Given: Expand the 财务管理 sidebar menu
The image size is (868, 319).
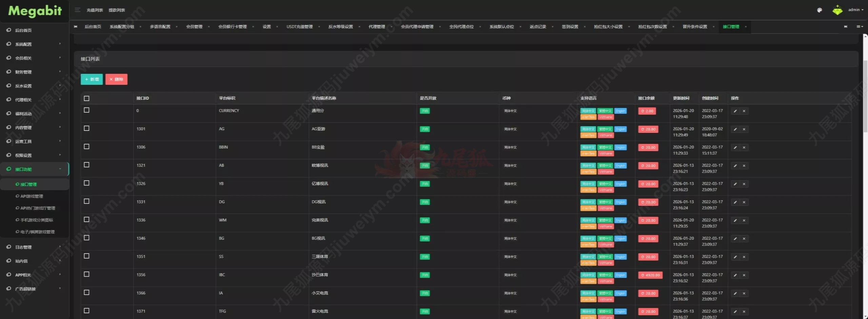Looking at the screenshot, I should [x=34, y=72].
